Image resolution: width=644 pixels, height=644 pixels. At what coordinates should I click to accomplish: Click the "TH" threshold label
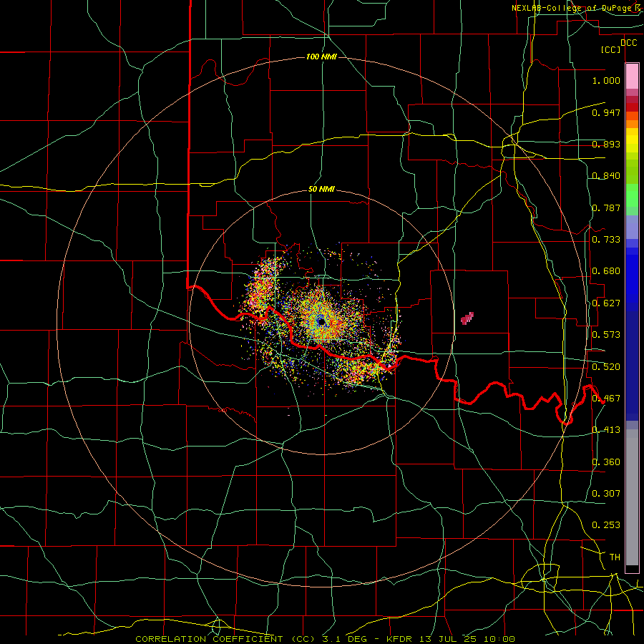[615, 557]
